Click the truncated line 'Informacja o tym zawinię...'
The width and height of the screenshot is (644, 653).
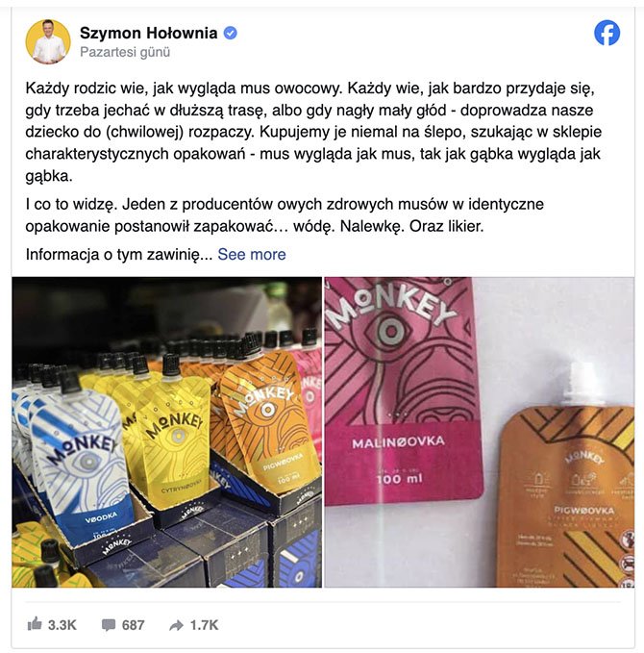click(x=119, y=254)
